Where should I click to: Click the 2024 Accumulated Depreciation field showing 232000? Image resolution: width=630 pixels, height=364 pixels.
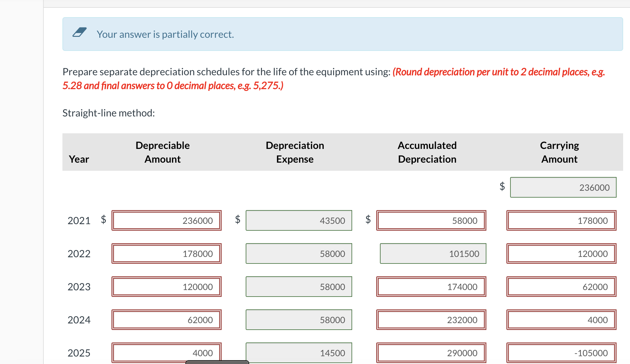pyautogui.click(x=431, y=320)
